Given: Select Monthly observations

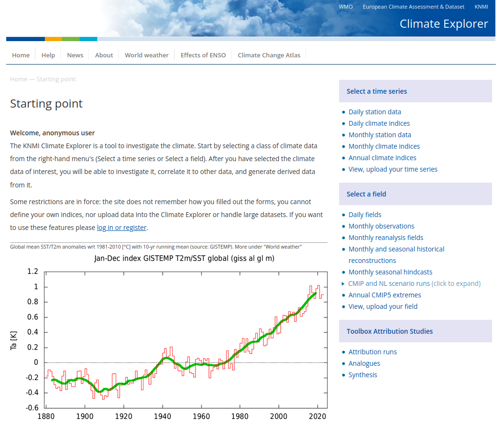Looking at the screenshot, I should [x=382, y=226].
